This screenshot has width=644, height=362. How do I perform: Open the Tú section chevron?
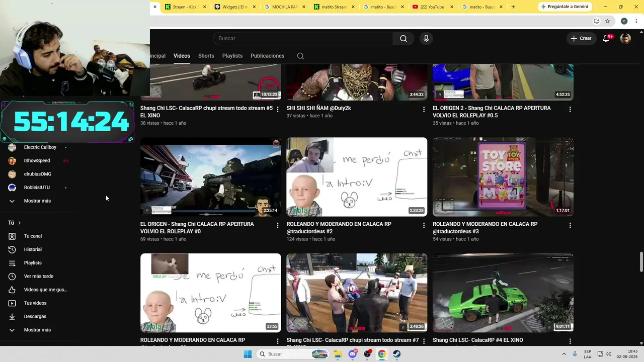pos(20,223)
